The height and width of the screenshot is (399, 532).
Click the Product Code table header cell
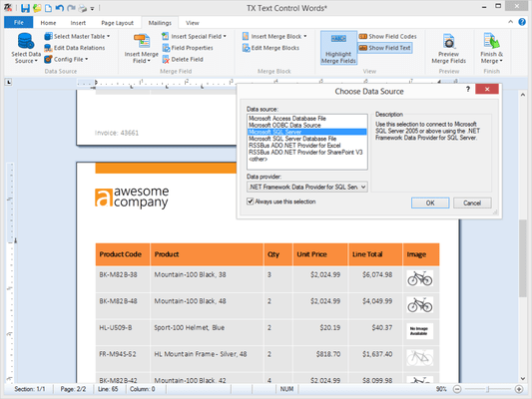tap(123, 254)
